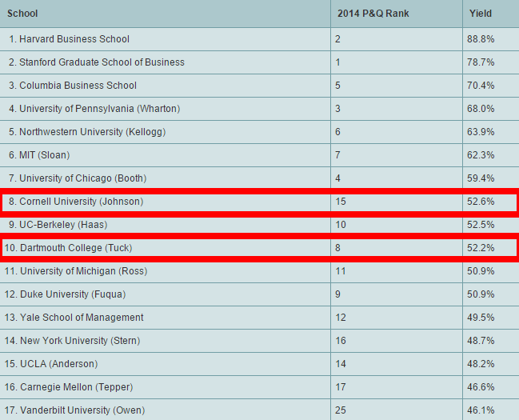Select Anderson's P&Q rank 14
Image resolution: width=519 pixels, height=420 pixels.
pyautogui.click(x=341, y=364)
